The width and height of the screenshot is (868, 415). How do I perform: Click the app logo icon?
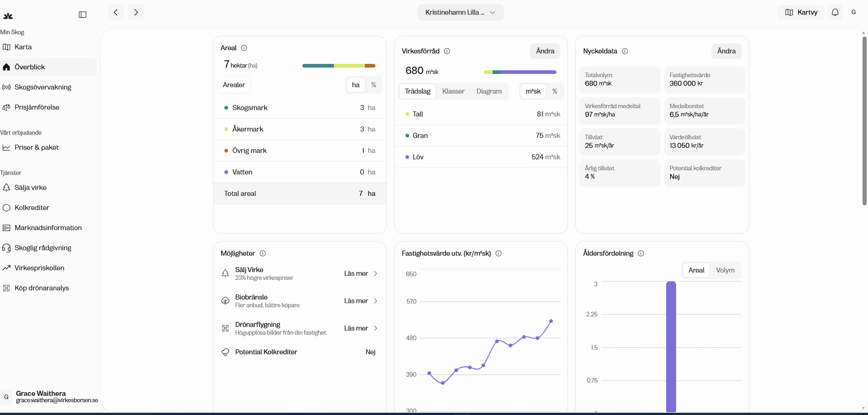[x=8, y=16]
